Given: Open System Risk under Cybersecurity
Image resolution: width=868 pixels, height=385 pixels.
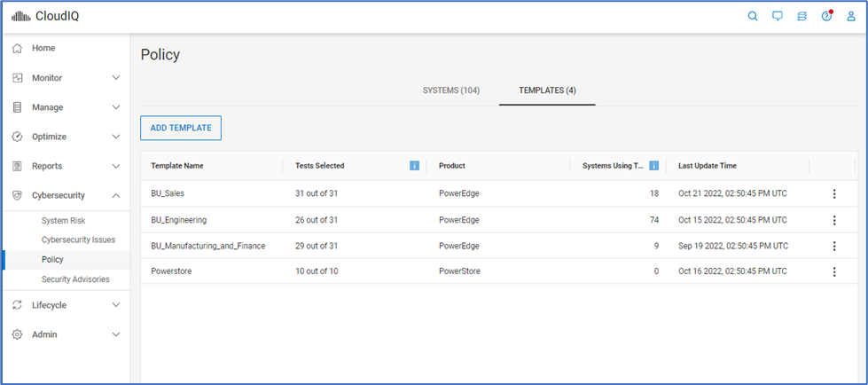Looking at the screenshot, I should tap(64, 220).
